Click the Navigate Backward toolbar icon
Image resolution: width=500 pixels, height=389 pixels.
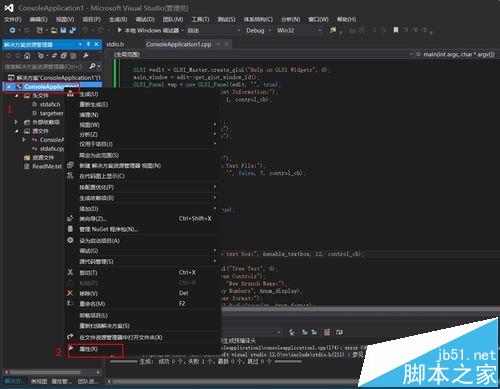pyautogui.click(x=12, y=30)
